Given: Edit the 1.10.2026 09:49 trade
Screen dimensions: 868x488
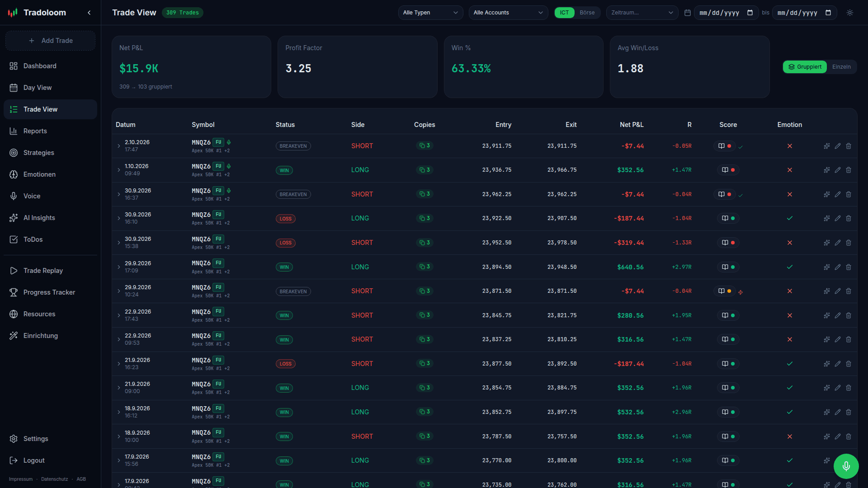Looking at the screenshot, I should (x=838, y=170).
